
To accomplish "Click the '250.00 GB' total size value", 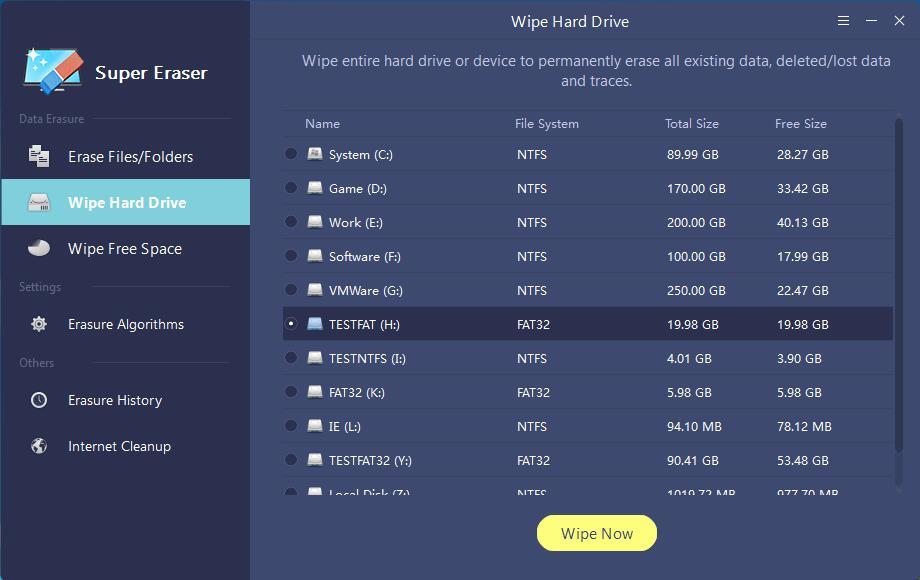I will (x=696, y=290).
